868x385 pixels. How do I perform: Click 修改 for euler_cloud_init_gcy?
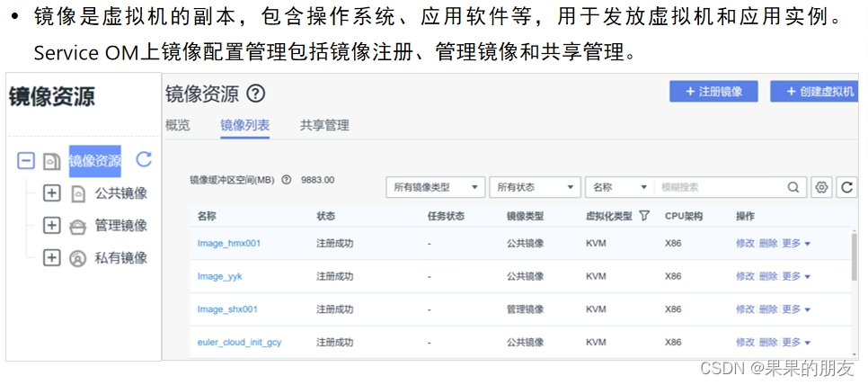[x=745, y=343]
